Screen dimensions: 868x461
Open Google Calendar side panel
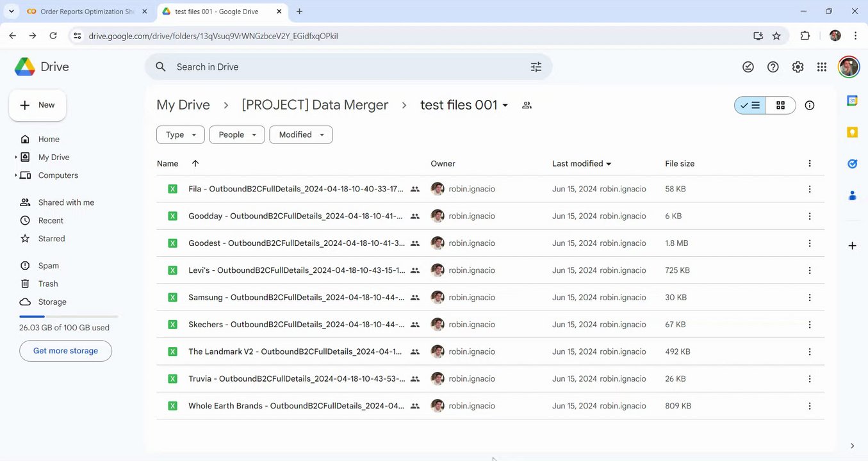pos(852,101)
